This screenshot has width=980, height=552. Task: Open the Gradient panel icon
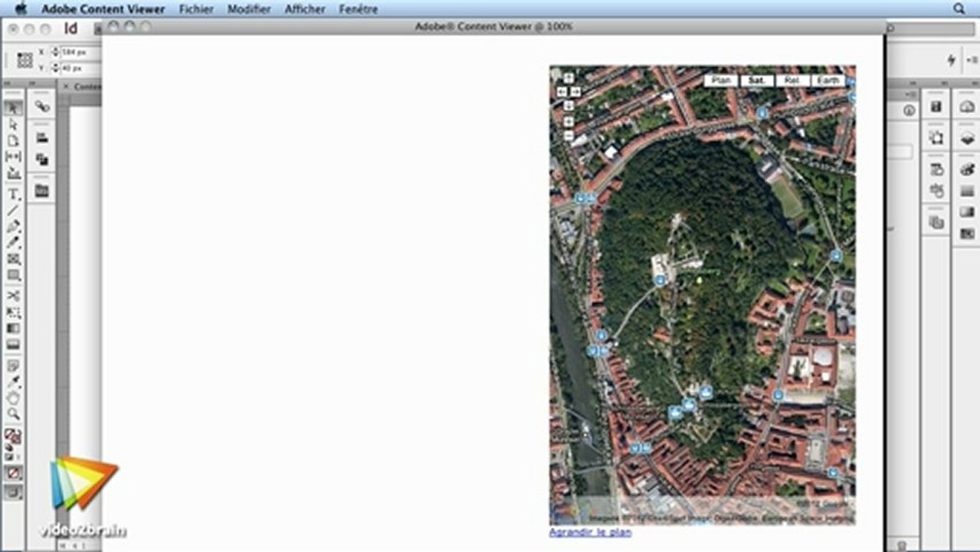coord(967,212)
